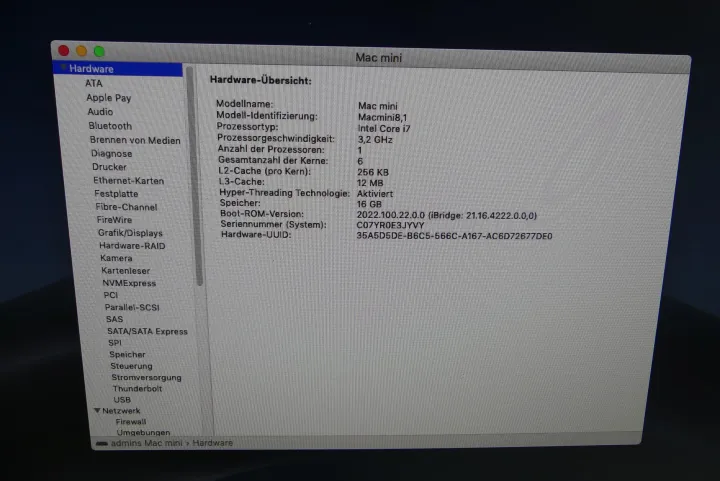Click the '12 MB' L3-Cache value
This screenshot has width=720, height=481.
click(x=370, y=183)
